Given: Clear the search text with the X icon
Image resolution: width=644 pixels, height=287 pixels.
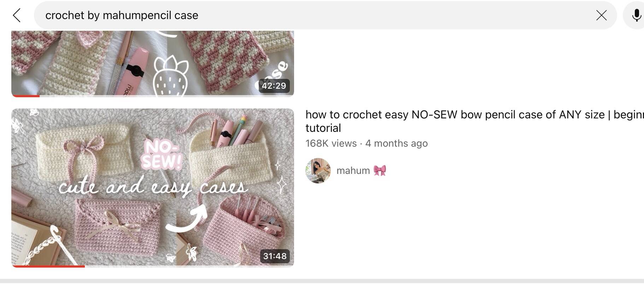Looking at the screenshot, I should (601, 15).
